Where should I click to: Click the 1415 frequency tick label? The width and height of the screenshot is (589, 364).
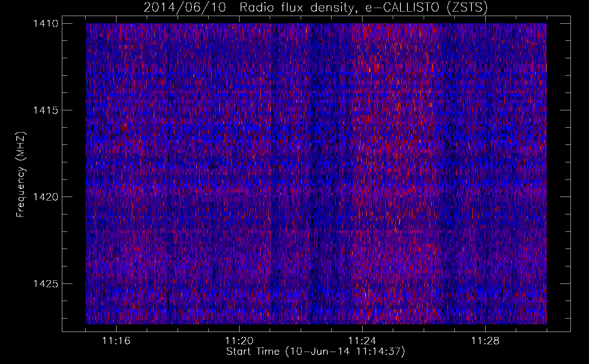[46, 110]
